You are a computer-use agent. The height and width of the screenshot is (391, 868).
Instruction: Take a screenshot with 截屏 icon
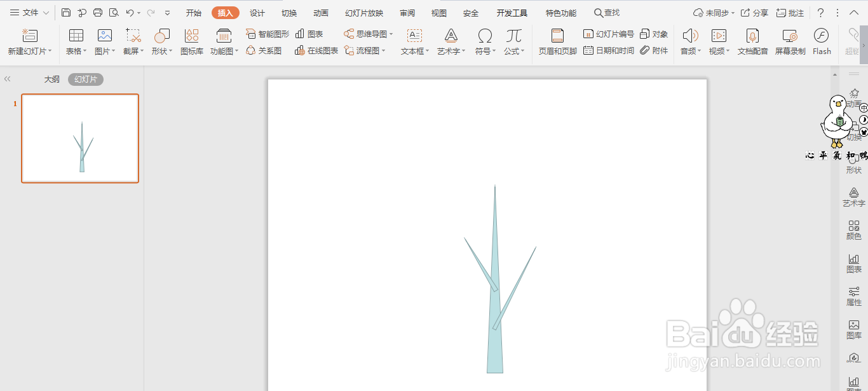point(133,36)
